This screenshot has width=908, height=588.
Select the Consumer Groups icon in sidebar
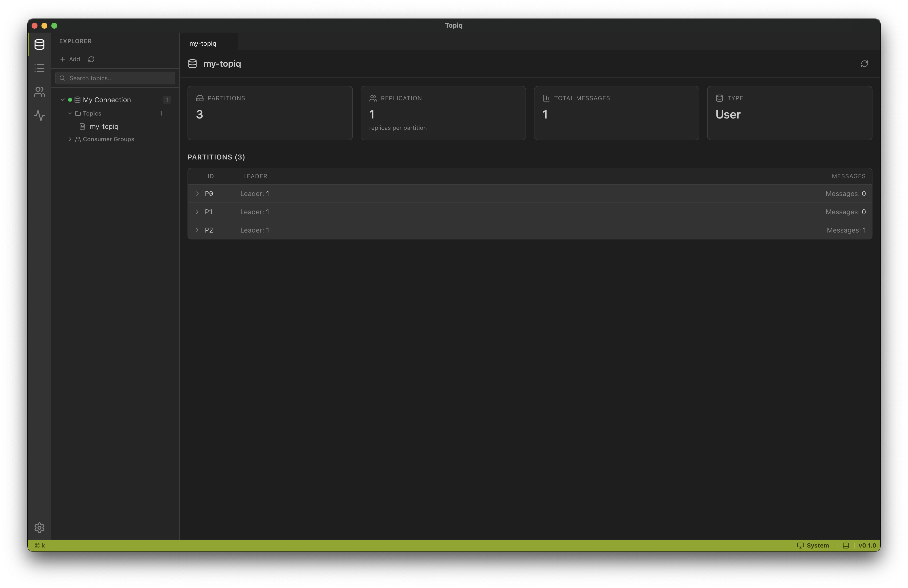coord(39,92)
